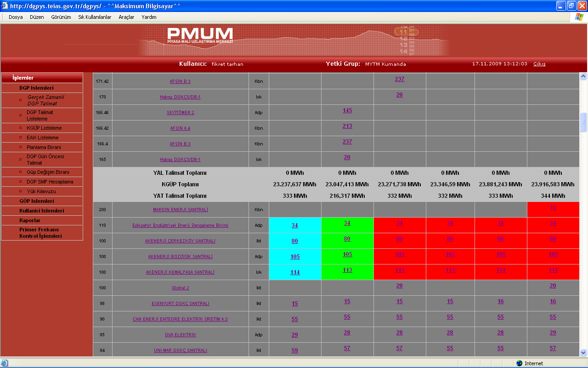Open KGÜP Listeleme page
The image size is (588, 368).
click(44, 128)
